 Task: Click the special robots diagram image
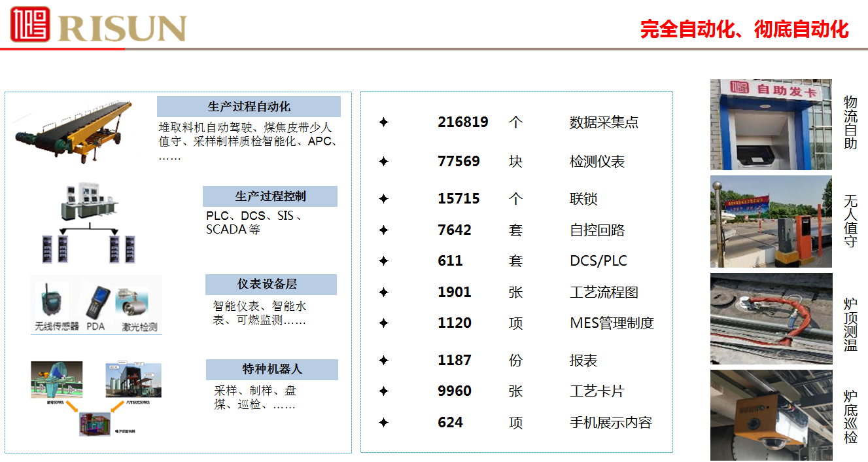click(95, 397)
